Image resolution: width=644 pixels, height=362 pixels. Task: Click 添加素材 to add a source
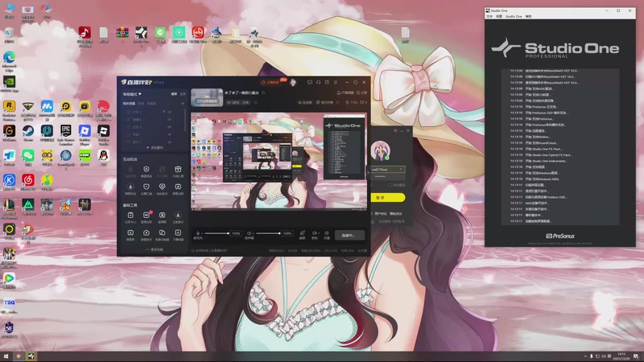(x=155, y=147)
